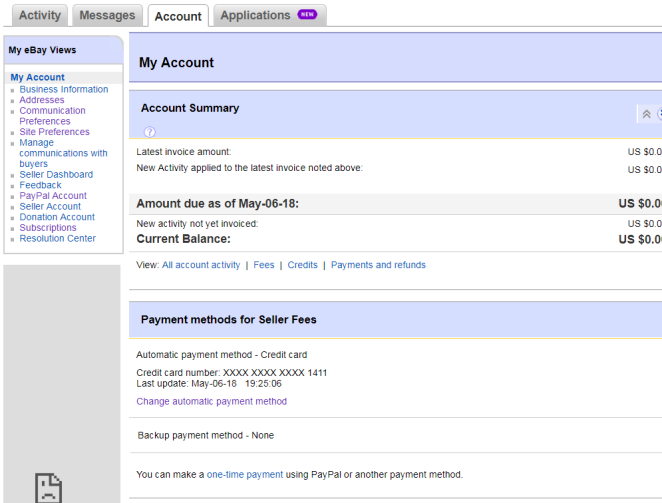Open PayPal Account settings

53,196
